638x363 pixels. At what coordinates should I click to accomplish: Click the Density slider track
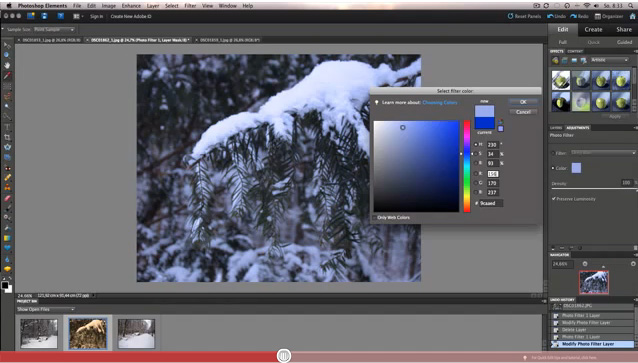[x=594, y=189]
